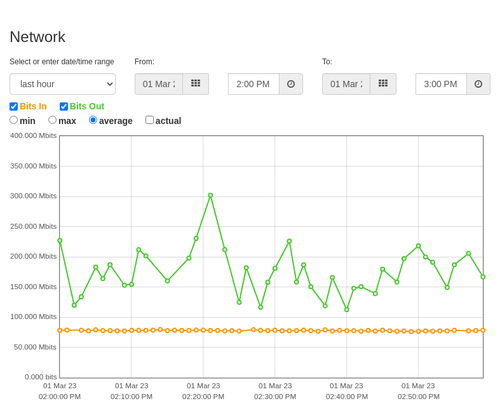Open the To date calendar picker

tap(383, 84)
